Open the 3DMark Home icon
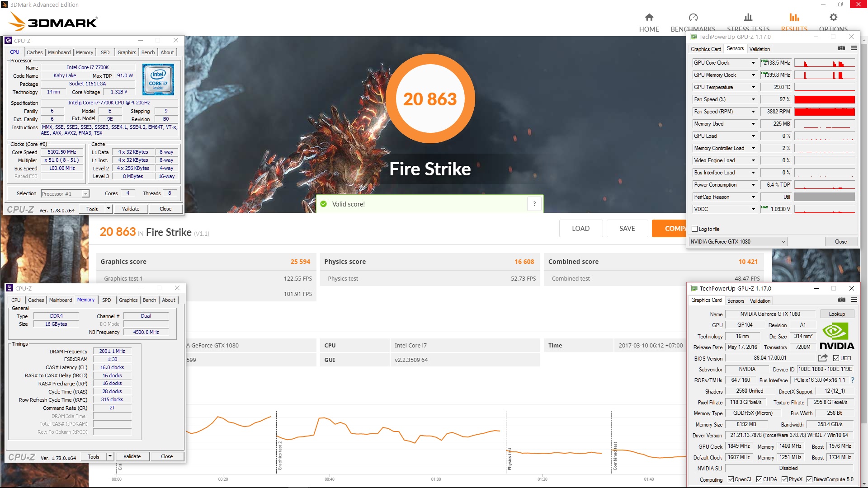This screenshot has width=868, height=488. point(649,18)
